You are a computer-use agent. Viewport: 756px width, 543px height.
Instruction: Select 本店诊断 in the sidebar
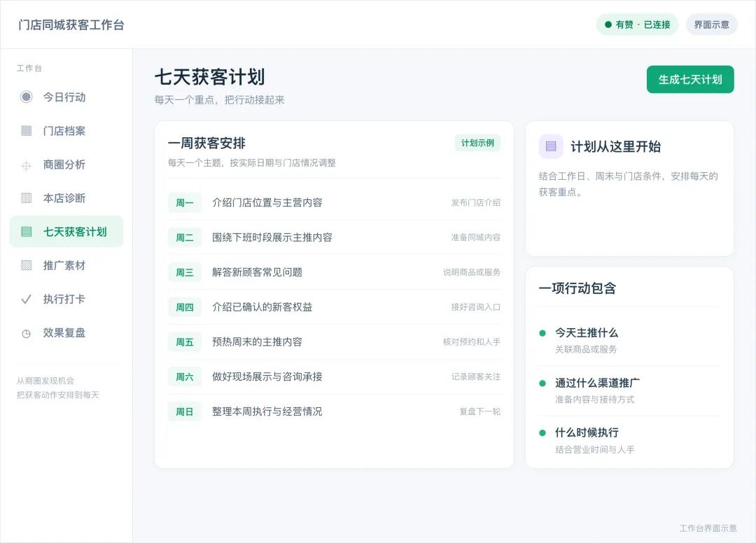coord(66,198)
